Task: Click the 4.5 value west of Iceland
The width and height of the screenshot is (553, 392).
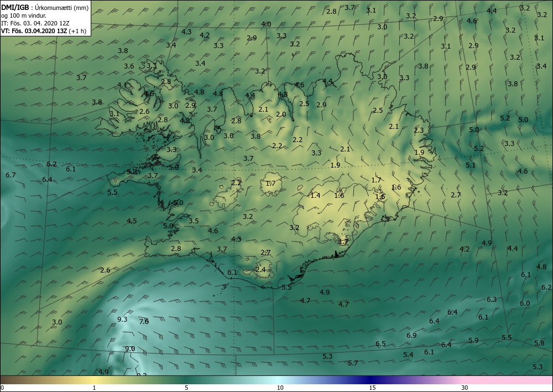Action: 132,221
